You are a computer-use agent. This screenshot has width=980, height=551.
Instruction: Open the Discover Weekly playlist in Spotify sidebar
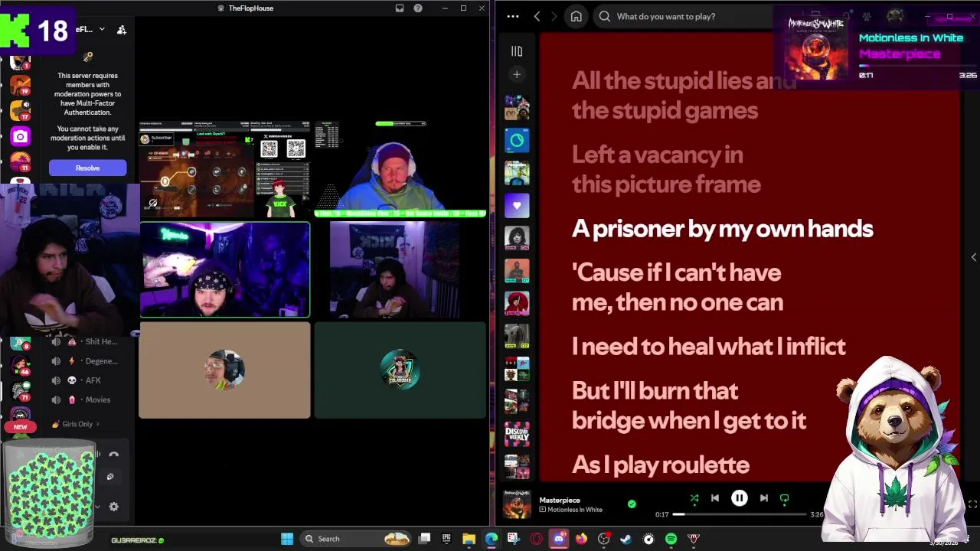click(517, 434)
